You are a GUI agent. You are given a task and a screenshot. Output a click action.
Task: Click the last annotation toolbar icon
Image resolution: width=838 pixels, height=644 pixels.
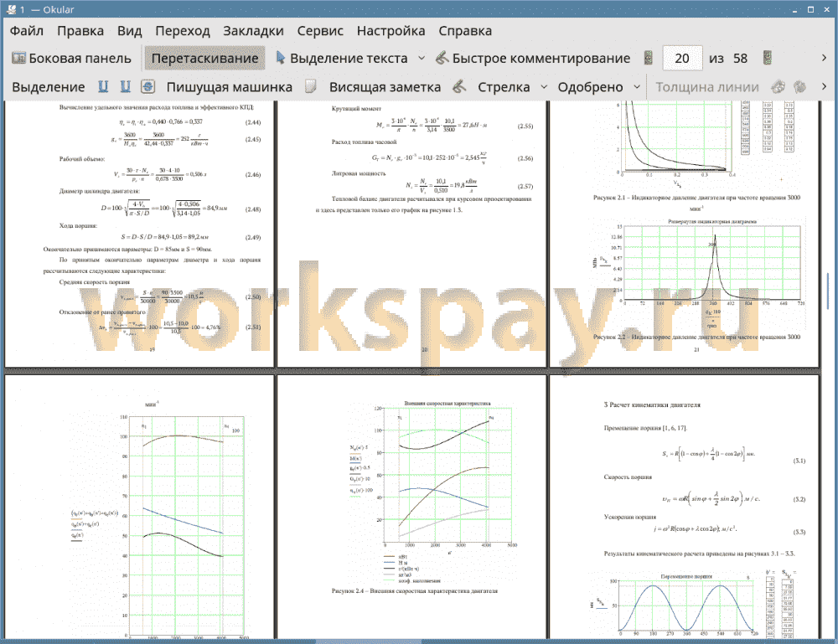800,86
